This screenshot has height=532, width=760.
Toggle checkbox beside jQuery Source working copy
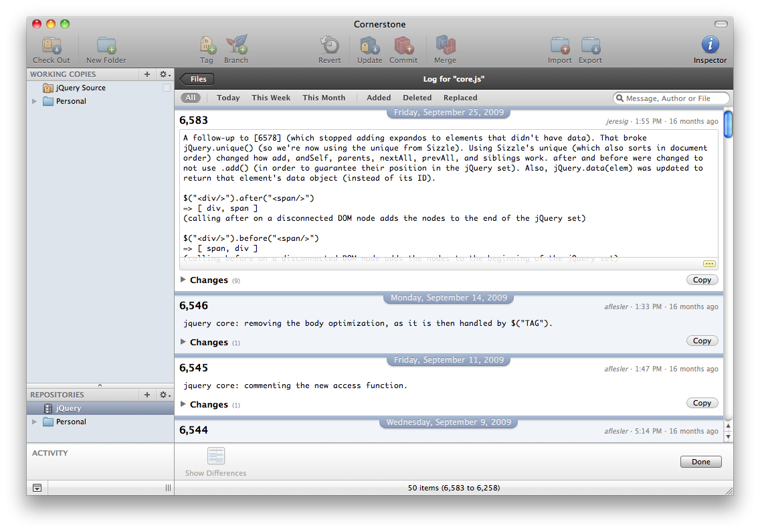(x=167, y=88)
